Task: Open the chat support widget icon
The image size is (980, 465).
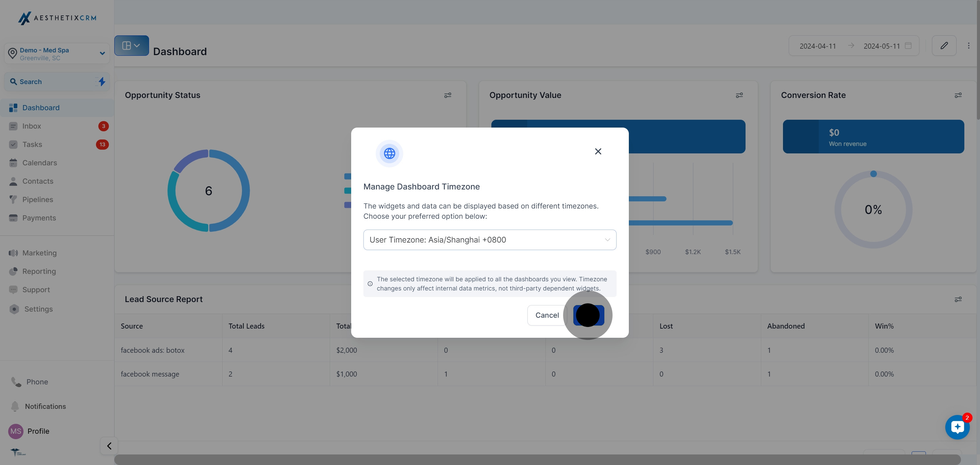Action: [957, 427]
